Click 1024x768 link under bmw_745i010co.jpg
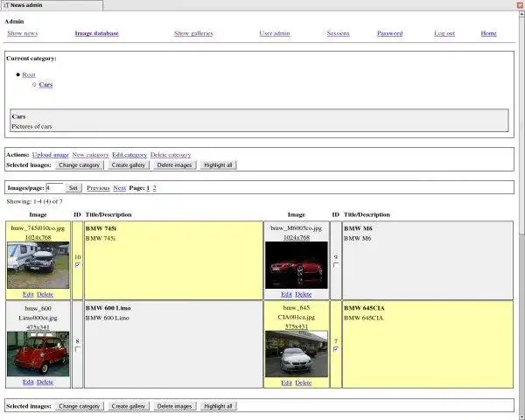Viewport: 525px width, 420px height. point(38,237)
